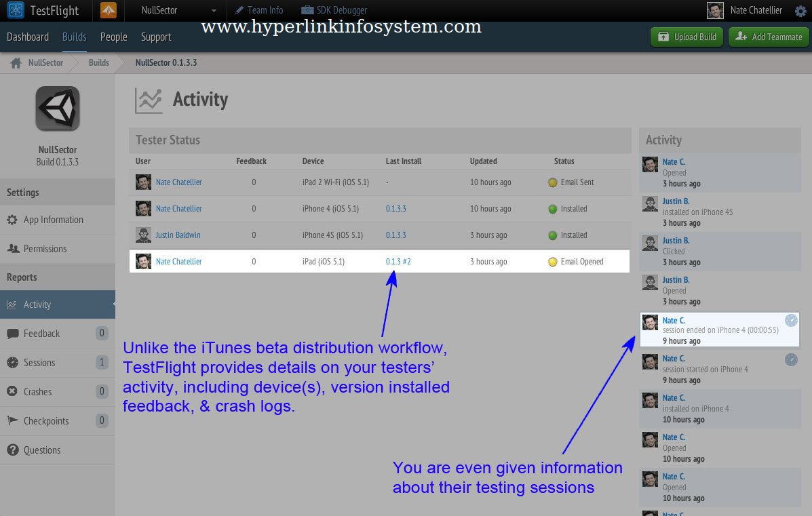812x516 pixels.
Task: Click the orange plane app icon
Action: click(x=109, y=10)
